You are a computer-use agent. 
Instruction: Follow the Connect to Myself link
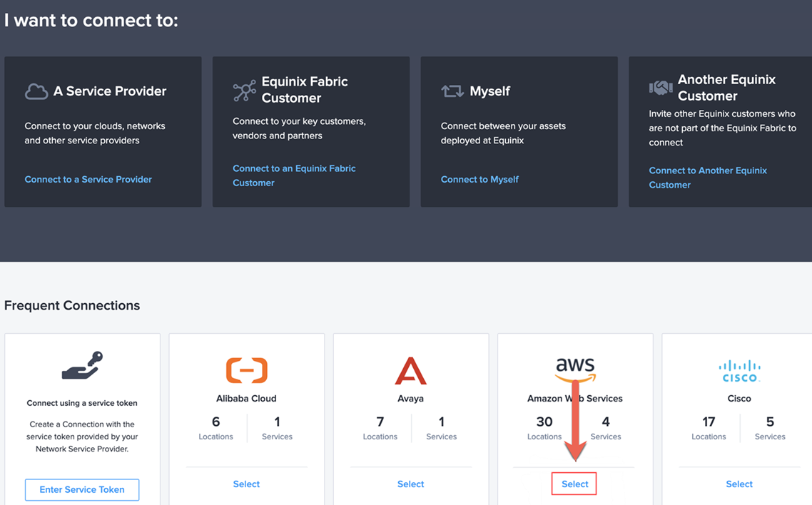pos(479,179)
